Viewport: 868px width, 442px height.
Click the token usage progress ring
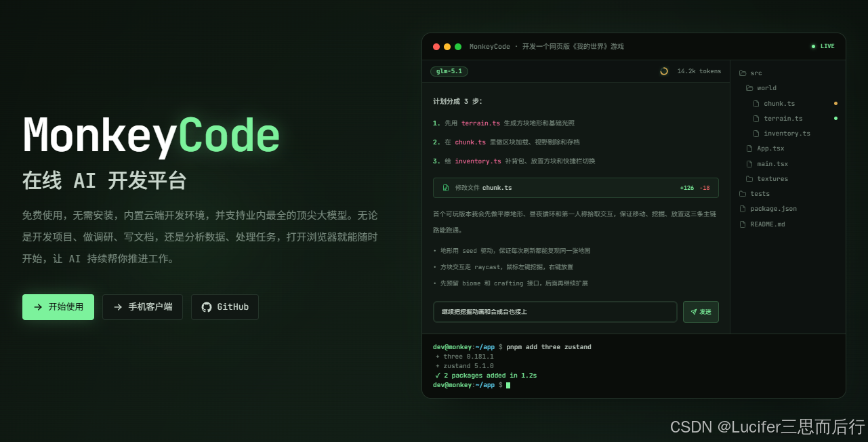664,71
